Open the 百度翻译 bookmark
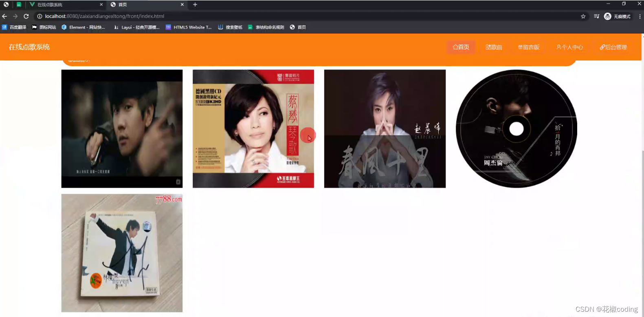 coord(14,27)
